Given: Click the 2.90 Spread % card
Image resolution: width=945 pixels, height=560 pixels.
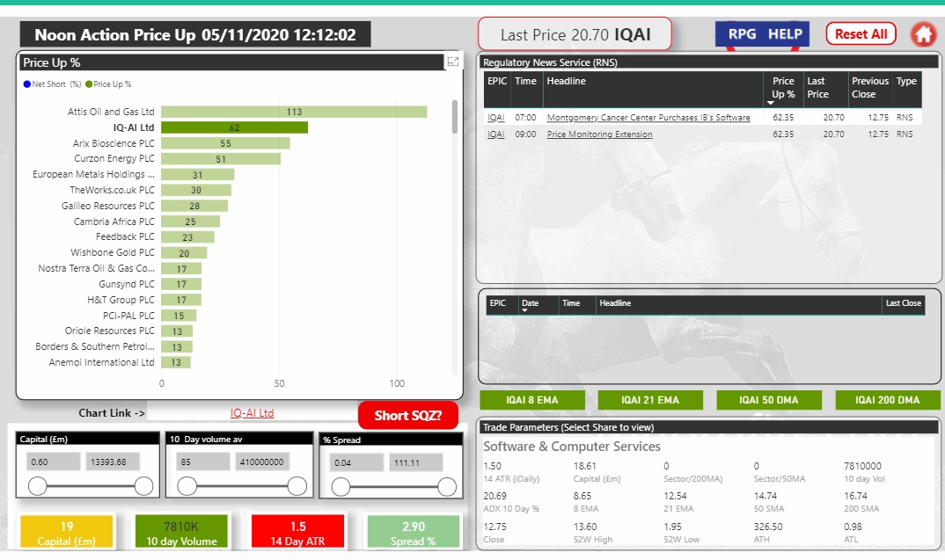Looking at the screenshot, I should point(414,532).
